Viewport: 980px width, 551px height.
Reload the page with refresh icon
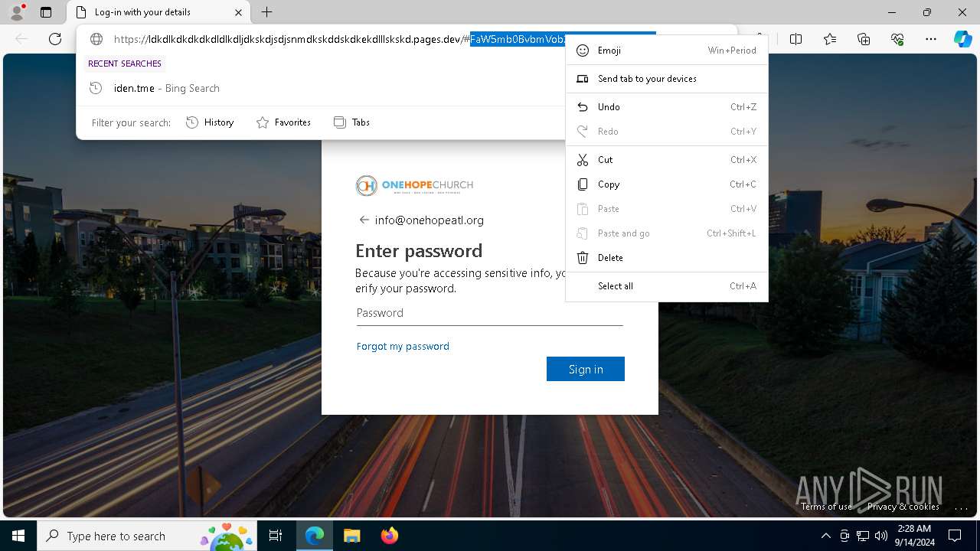tap(55, 39)
